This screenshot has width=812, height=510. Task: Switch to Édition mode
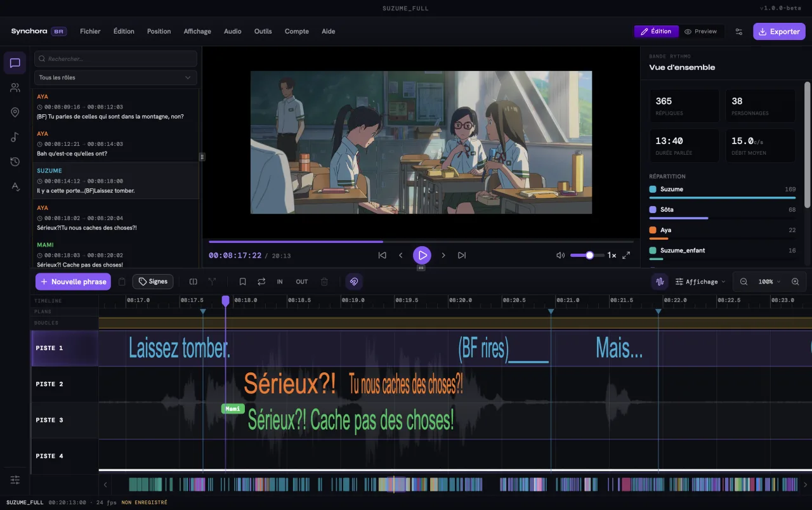click(656, 32)
